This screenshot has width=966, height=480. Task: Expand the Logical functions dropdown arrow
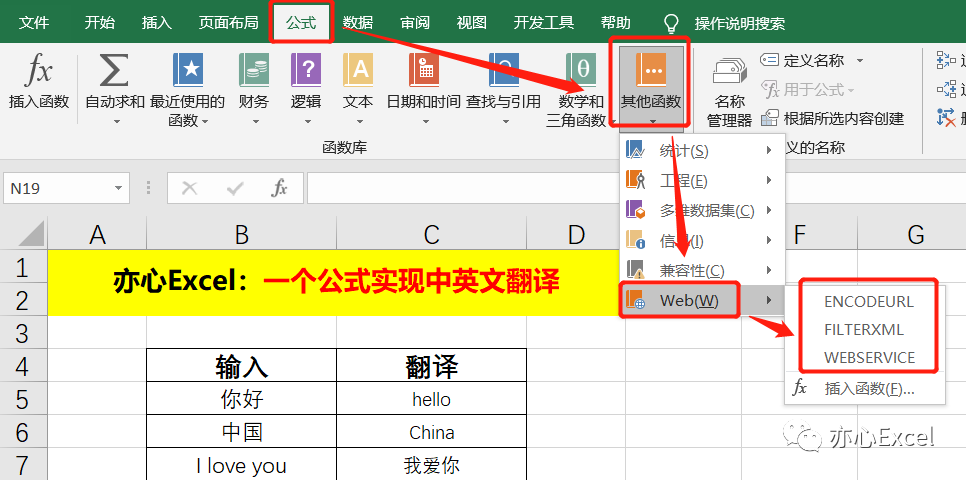[306, 121]
